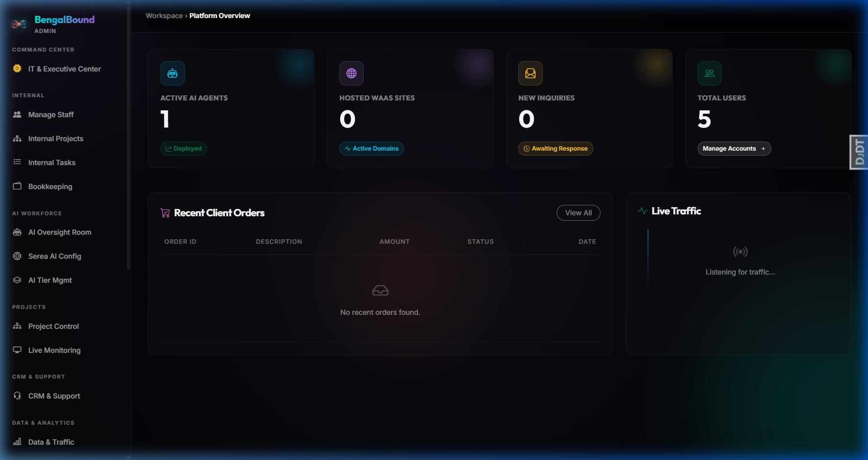The image size is (868, 460).
Task: Open the DJDT debug toolbar tab
Action: coord(859,152)
